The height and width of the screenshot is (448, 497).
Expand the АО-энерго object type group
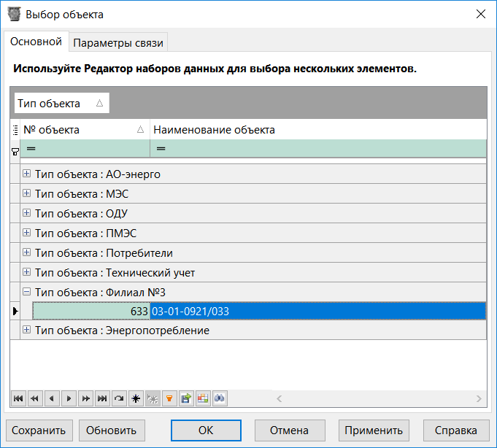pyautogui.click(x=27, y=174)
